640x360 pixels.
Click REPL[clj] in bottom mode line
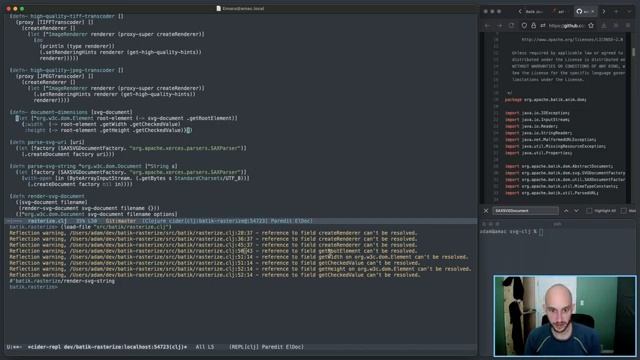(x=244, y=347)
